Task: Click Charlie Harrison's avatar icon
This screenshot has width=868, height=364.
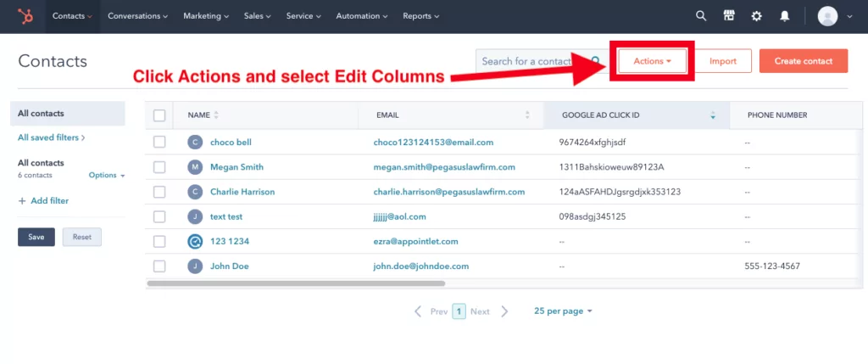Action: [195, 193]
